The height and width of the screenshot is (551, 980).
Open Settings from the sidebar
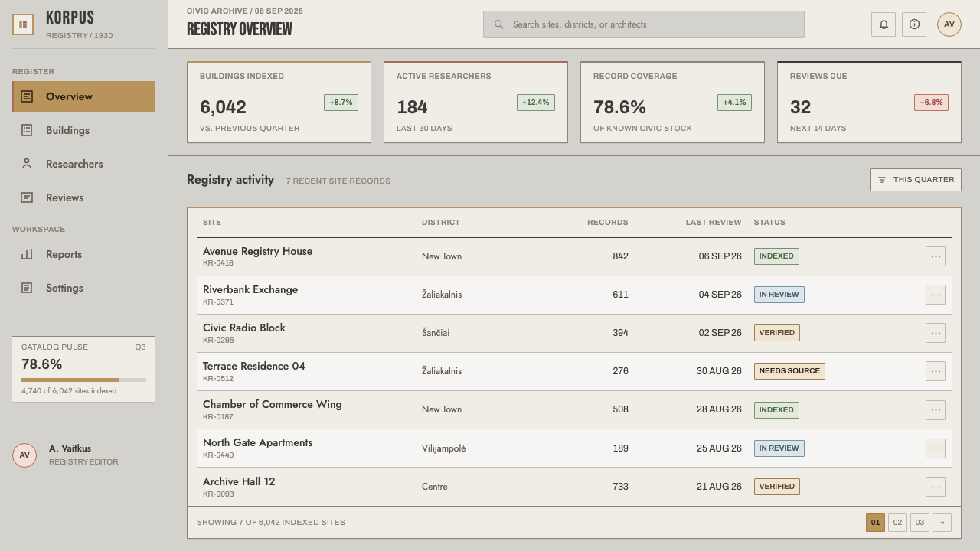[x=84, y=288]
